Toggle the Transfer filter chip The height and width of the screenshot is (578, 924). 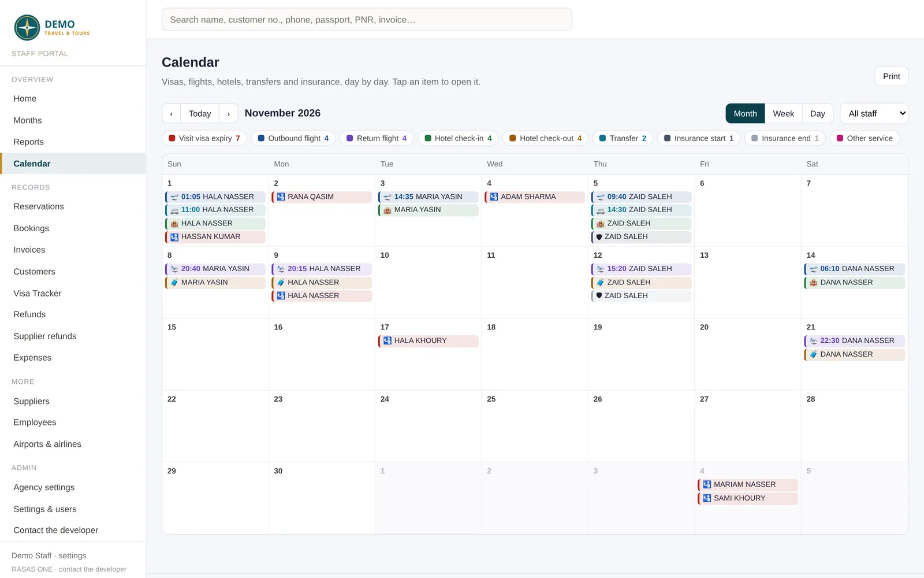click(x=623, y=138)
